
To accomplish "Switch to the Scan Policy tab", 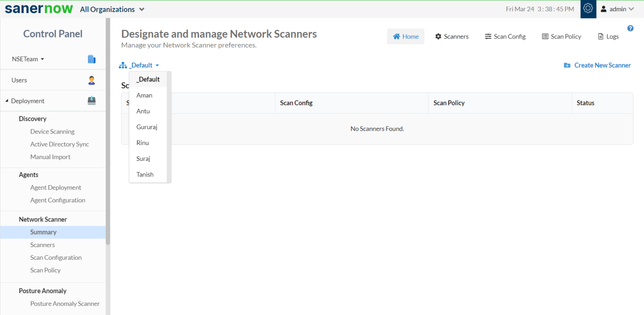I will tap(561, 36).
